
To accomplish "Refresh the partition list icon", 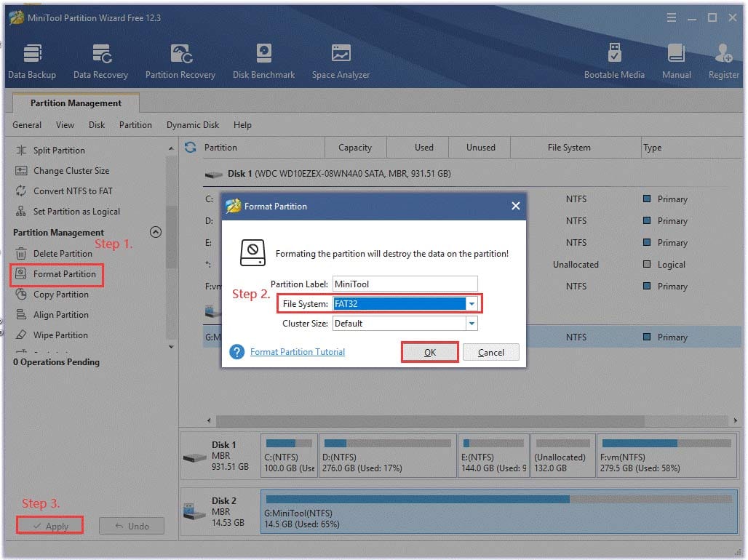I will (191, 147).
